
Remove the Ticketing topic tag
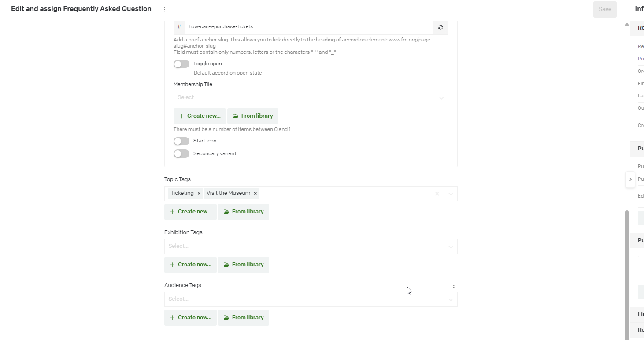coord(199,194)
